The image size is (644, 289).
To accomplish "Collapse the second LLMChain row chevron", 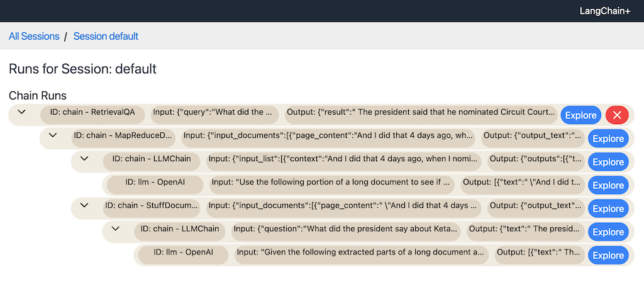I will [116, 228].
